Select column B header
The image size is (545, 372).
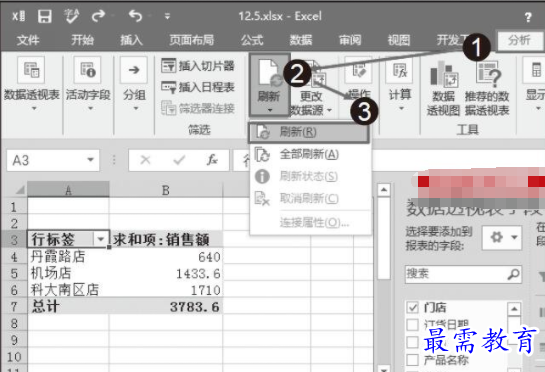[166, 190]
